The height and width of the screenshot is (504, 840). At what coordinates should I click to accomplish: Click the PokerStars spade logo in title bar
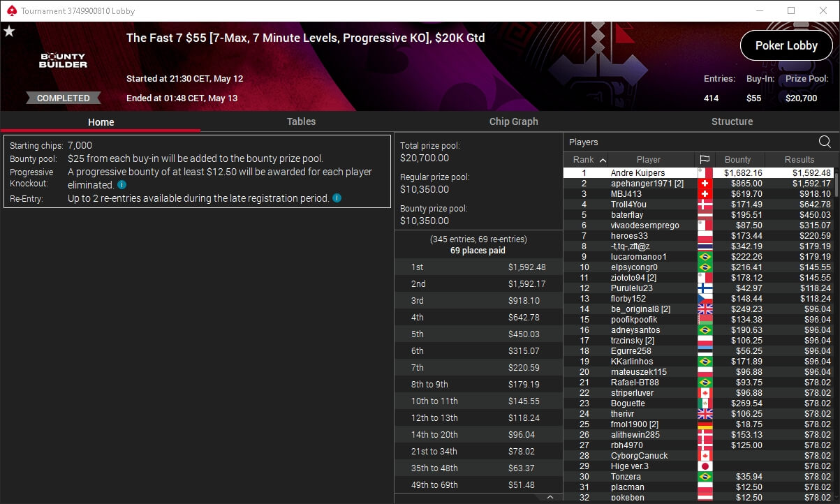[x=10, y=10]
